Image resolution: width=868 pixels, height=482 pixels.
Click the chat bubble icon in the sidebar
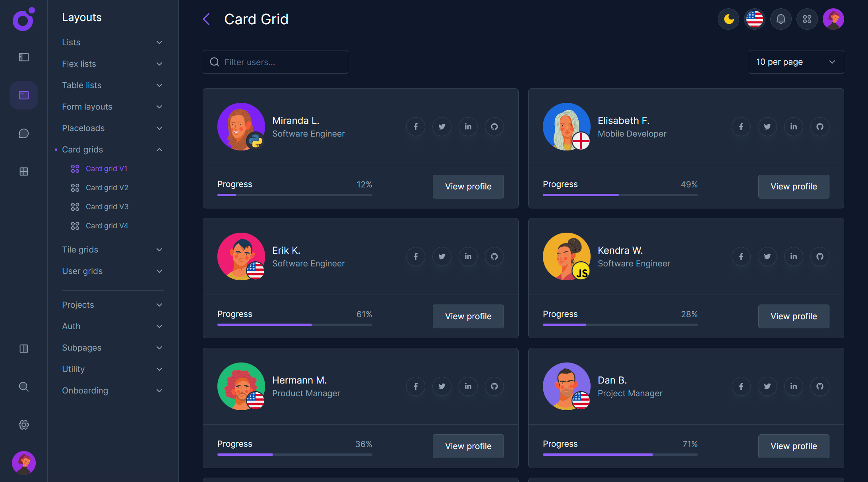pos(23,133)
